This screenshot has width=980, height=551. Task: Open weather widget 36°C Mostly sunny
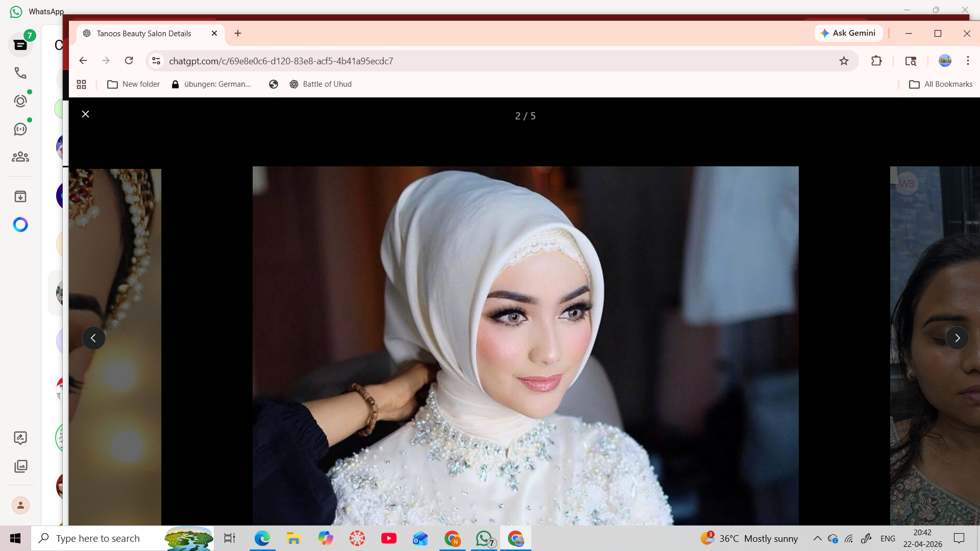[749, 538]
